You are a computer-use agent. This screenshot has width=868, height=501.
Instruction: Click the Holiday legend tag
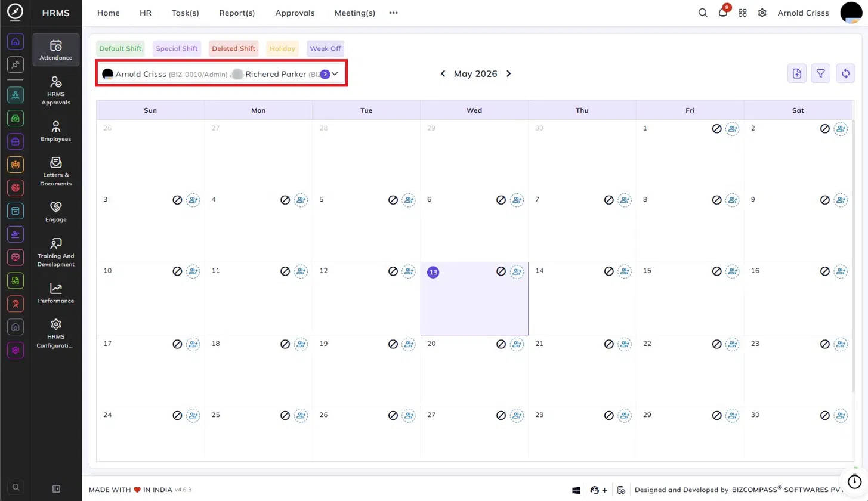[x=283, y=49]
